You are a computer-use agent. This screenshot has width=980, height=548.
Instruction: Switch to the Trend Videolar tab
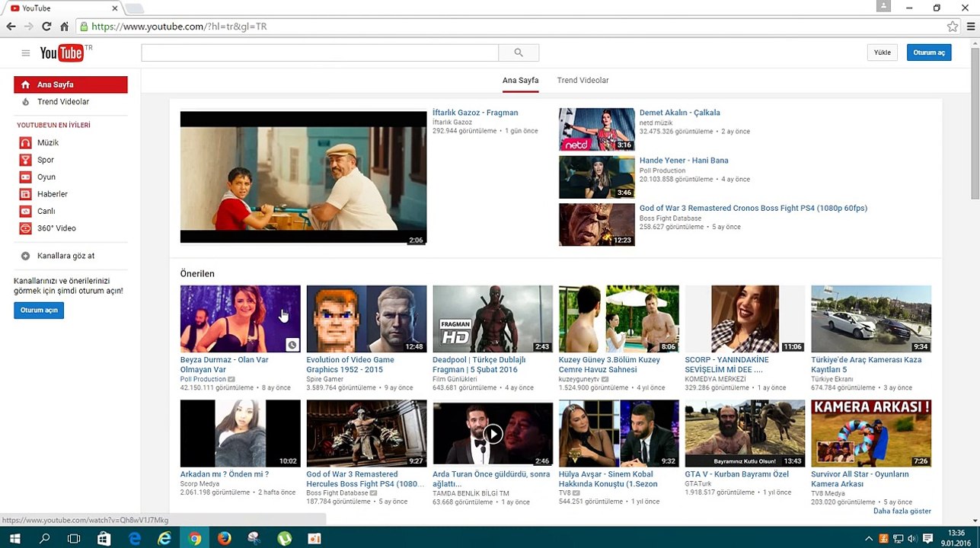[583, 80]
